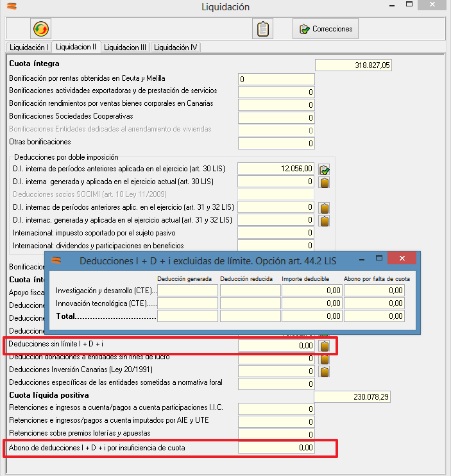The height and width of the screenshot is (476, 451).
Task: Close the Deducciones I + D + i dialog
Action: 402,259
